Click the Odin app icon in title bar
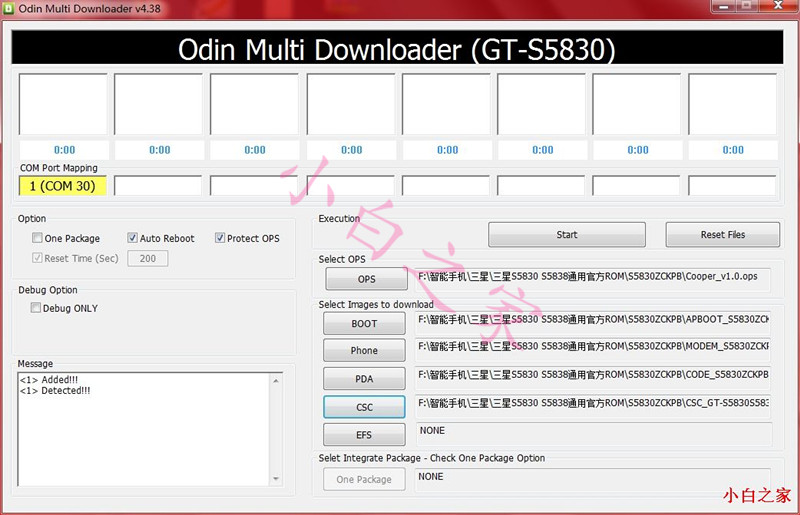Viewport: 800px width, 515px height. pos(9,8)
